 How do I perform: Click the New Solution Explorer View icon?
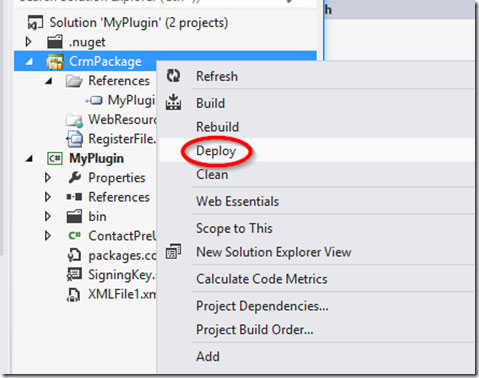tap(173, 251)
